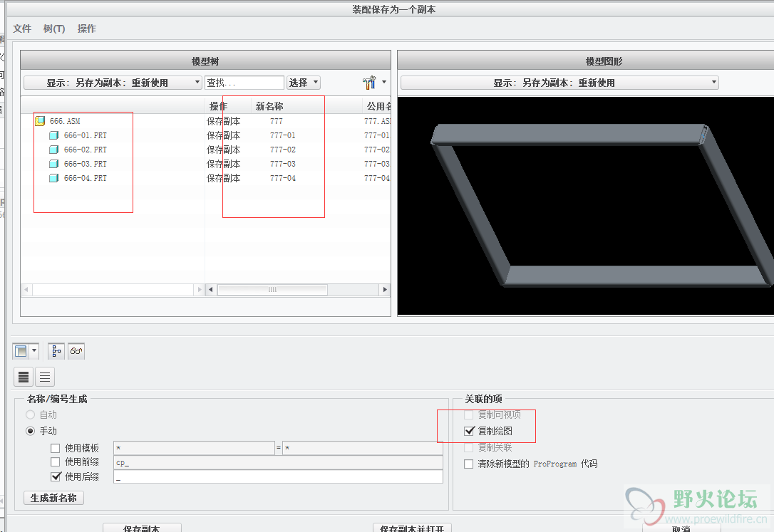Viewport: 774px width, 532px height.
Task: Edit new name 777-04 cell
Action: (x=283, y=178)
